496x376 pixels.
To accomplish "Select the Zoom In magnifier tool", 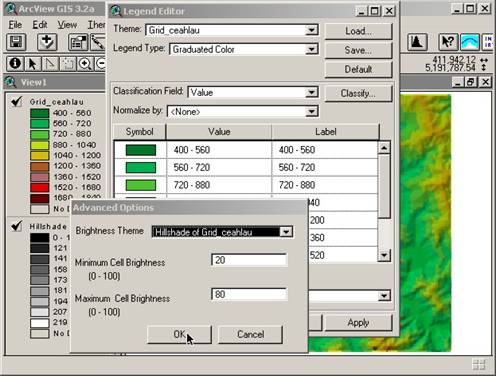I will click(x=85, y=63).
